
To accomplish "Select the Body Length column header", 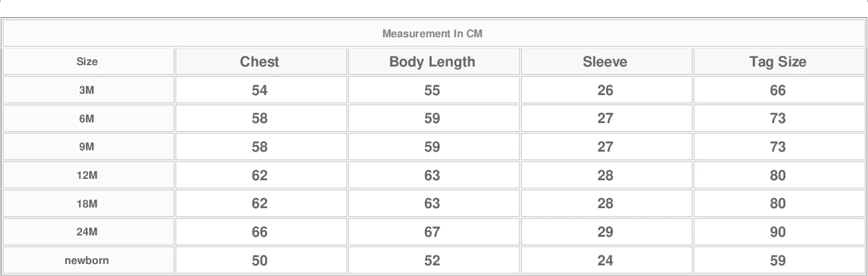I will (x=432, y=62).
